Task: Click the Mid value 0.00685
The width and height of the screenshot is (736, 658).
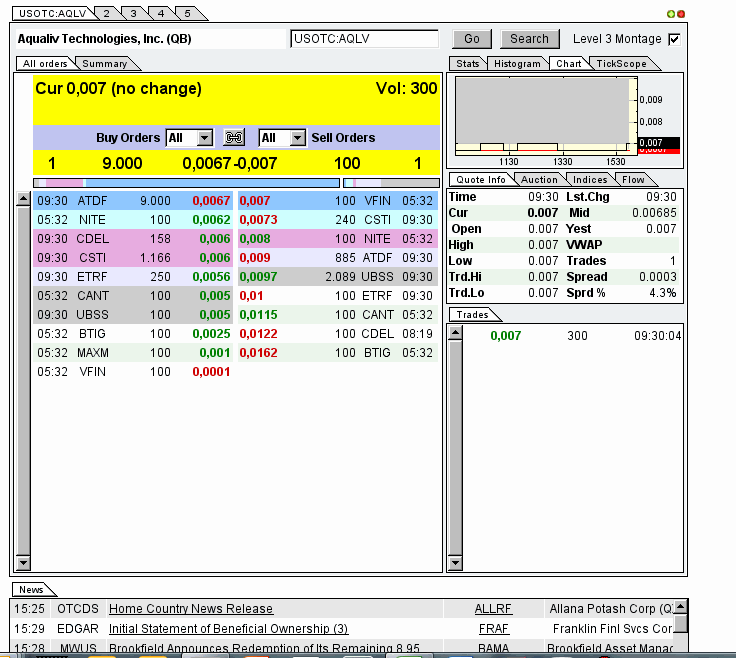Action: (654, 213)
